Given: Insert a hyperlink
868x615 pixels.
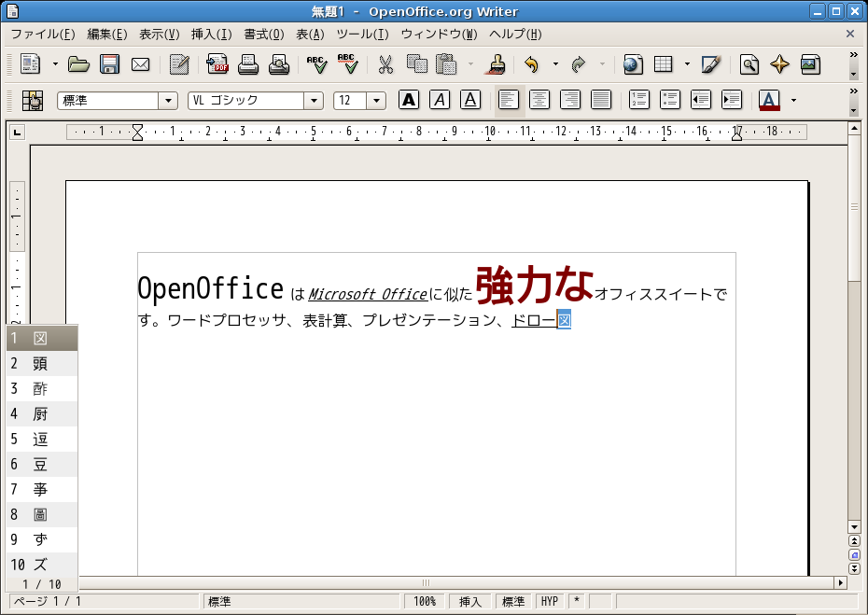Looking at the screenshot, I should pos(633,64).
